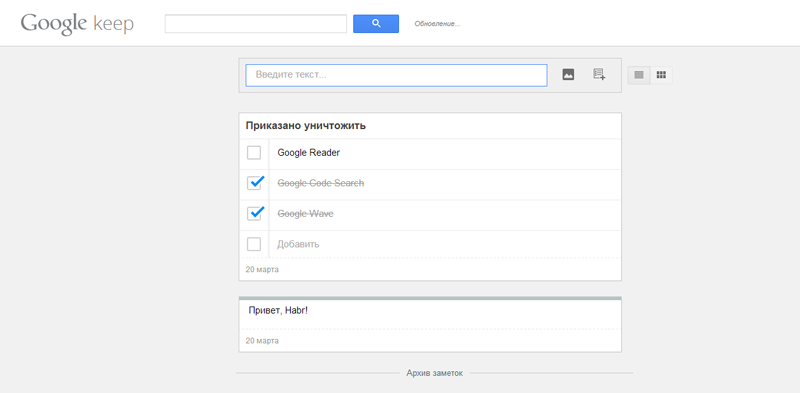Uncheck the Google Code Search checkbox

[255, 183]
